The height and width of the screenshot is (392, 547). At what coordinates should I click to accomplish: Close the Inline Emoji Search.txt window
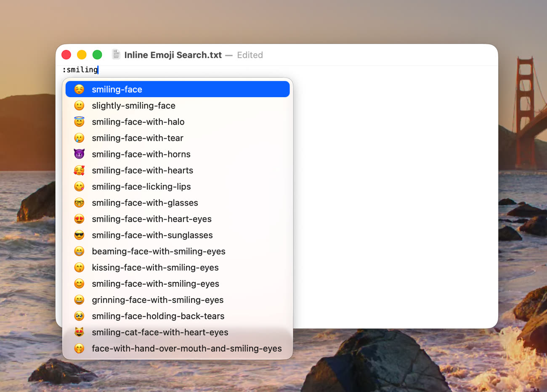(x=66, y=55)
